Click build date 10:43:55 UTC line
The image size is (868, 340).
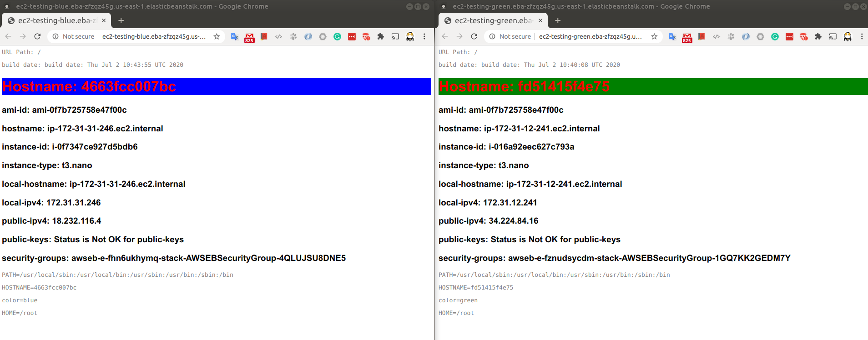pos(92,65)
